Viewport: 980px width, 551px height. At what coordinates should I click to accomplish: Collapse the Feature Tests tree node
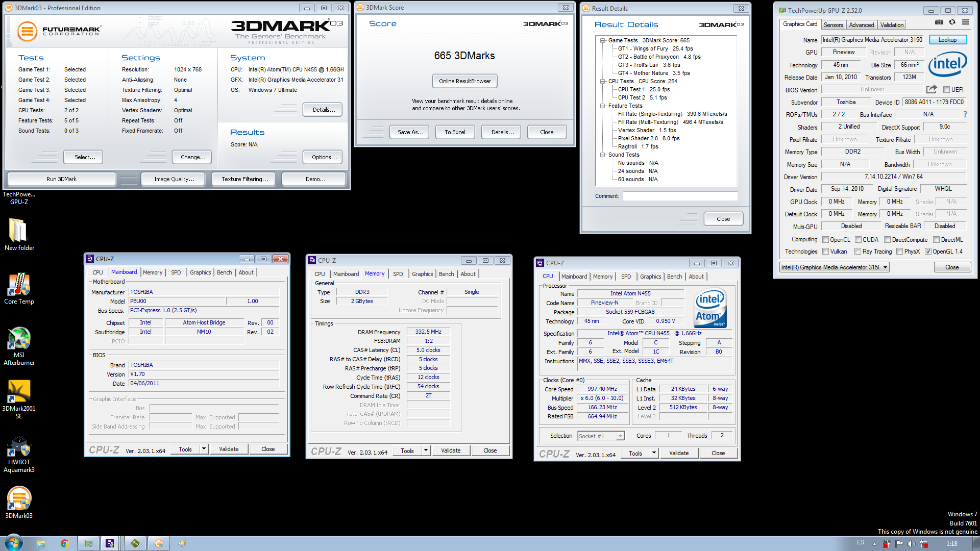(602, 106)
